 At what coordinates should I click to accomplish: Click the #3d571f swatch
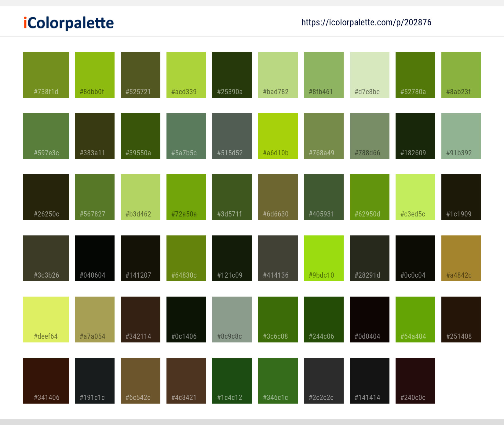point(232,197)
